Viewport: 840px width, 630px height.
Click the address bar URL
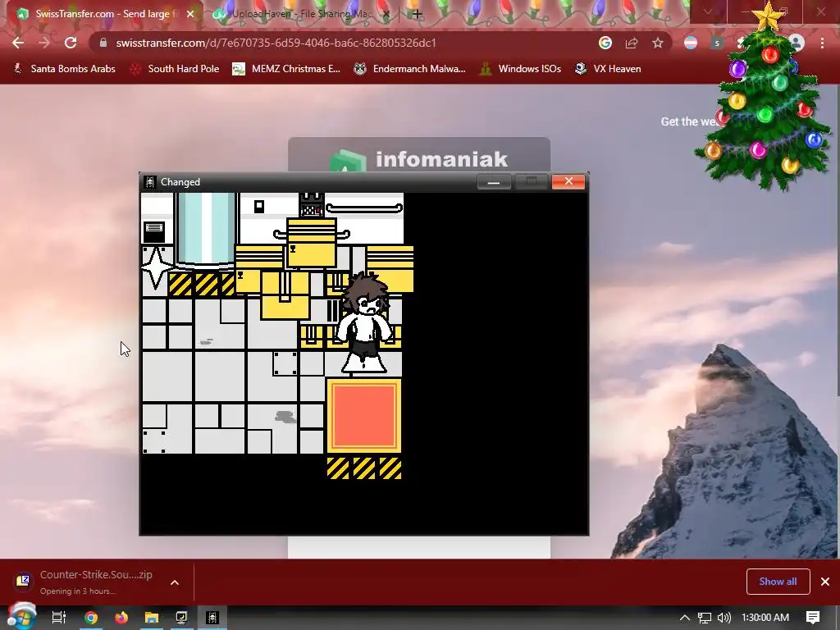click(x=276, y=43)
